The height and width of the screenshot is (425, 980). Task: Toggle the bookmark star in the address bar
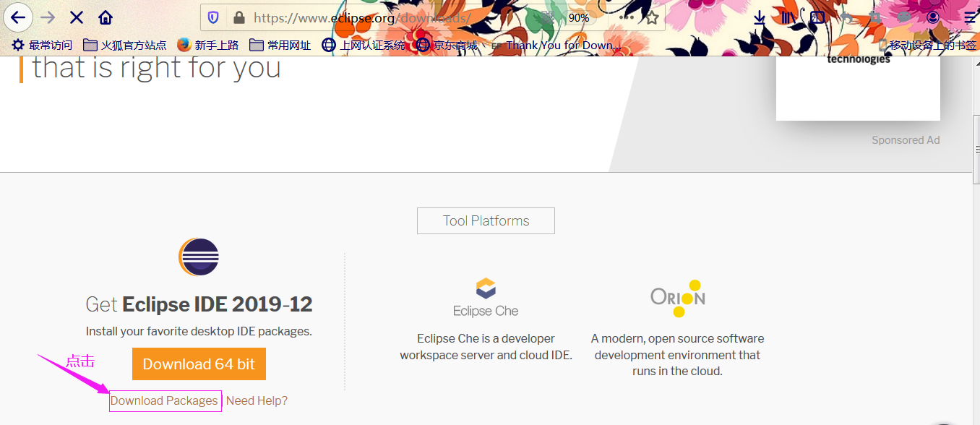tap(653, 17)
